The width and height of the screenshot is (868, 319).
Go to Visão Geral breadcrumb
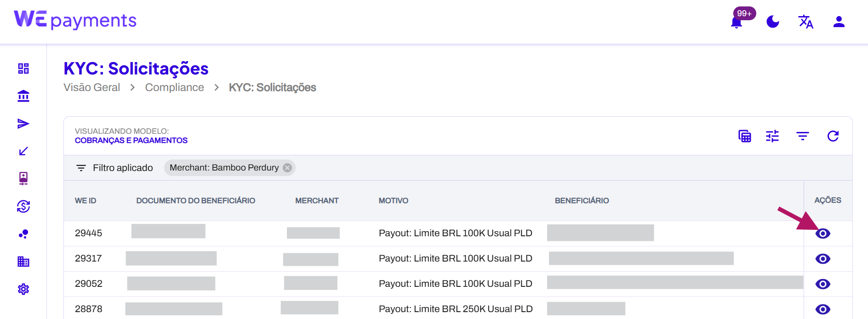pyautogui.click(x=91, y=87)
